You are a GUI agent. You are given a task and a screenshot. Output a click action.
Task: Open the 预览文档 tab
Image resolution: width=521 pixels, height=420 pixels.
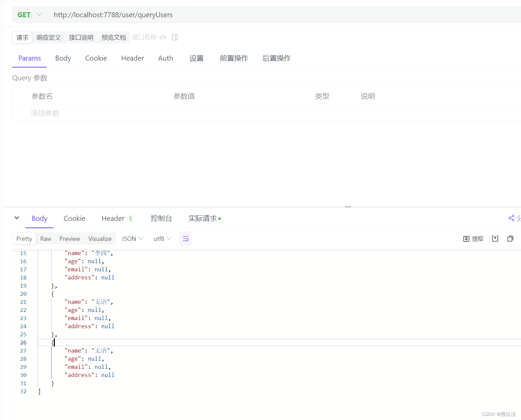pos(114,37)
